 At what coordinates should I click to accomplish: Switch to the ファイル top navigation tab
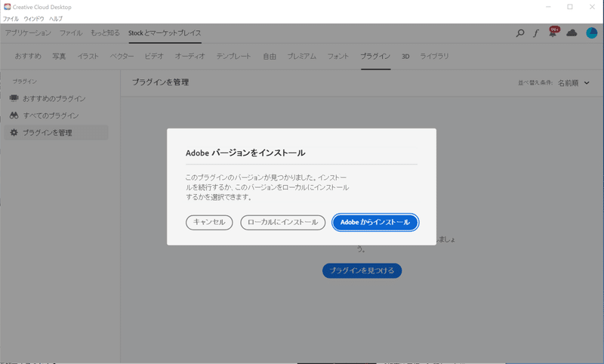71,33
